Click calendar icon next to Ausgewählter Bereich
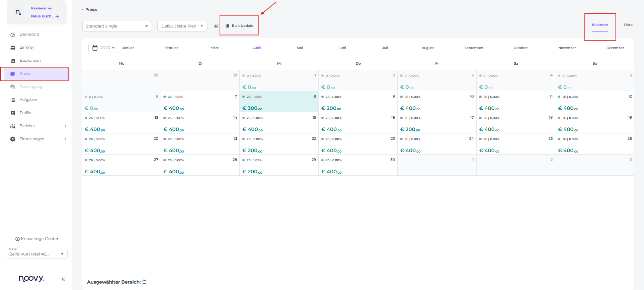This screenshot has width=644, height=290. point(145,282)
